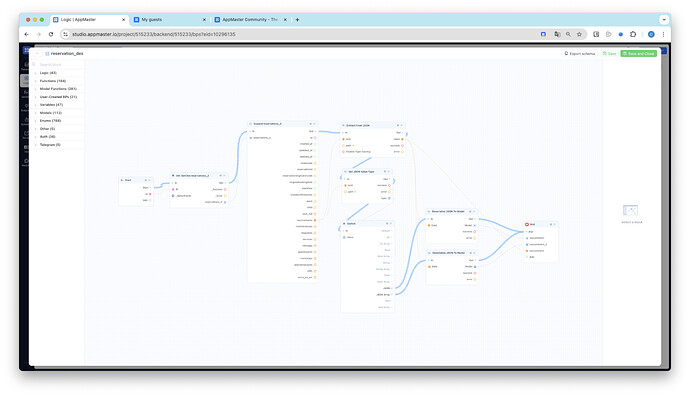
Task: Click the Start block header
Action: click(136, 180)
